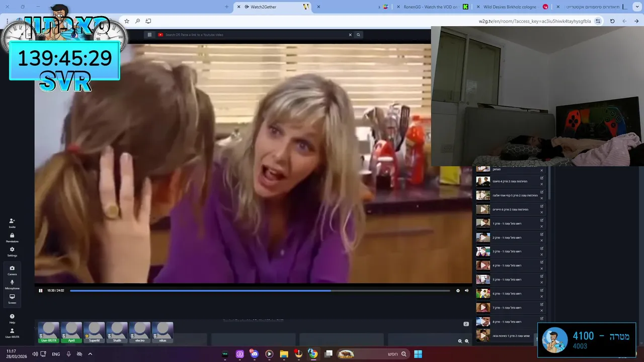Screen dimensions: 644x362
Task: Reload the page
Action: tap(612, 21)
